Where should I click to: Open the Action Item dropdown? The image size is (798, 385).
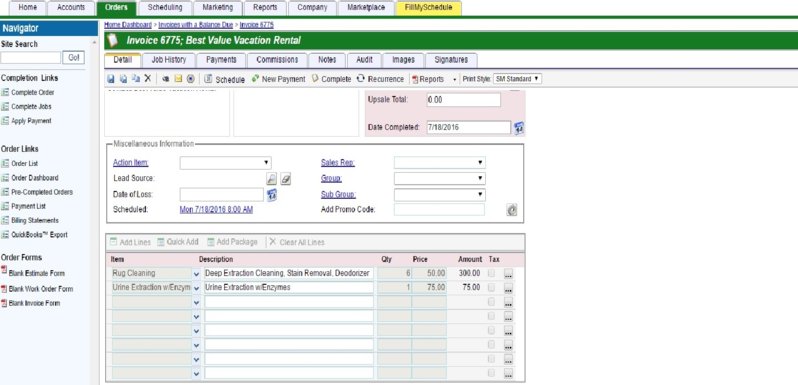click(225, 163)
